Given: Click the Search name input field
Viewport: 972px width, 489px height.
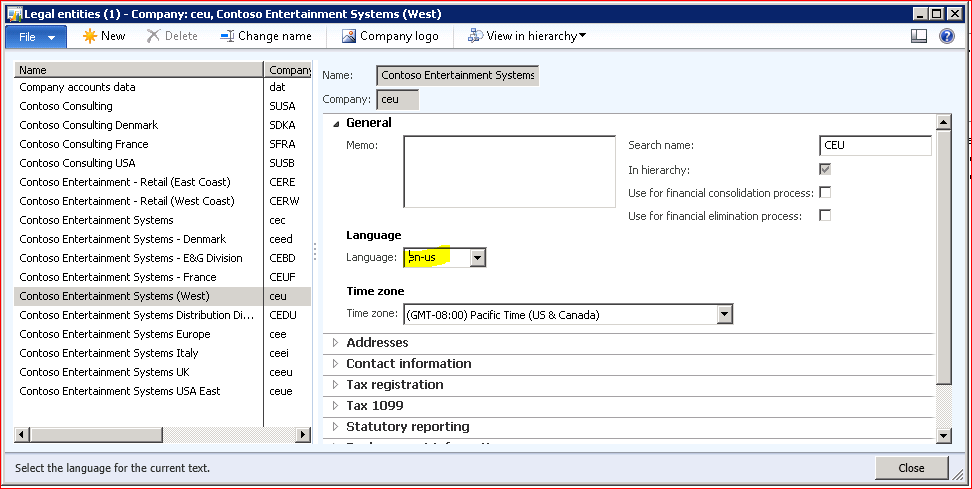Looking at the screenshot, I should click(874, 145).
